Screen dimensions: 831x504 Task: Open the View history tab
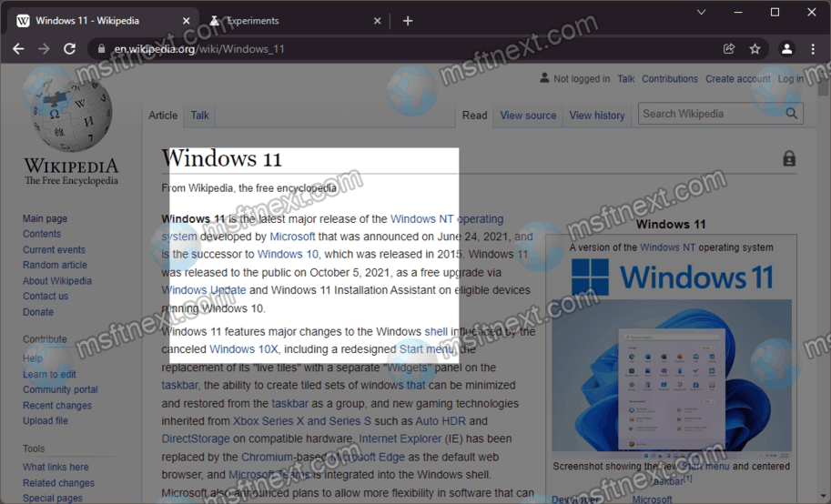(x=597, y=115)
